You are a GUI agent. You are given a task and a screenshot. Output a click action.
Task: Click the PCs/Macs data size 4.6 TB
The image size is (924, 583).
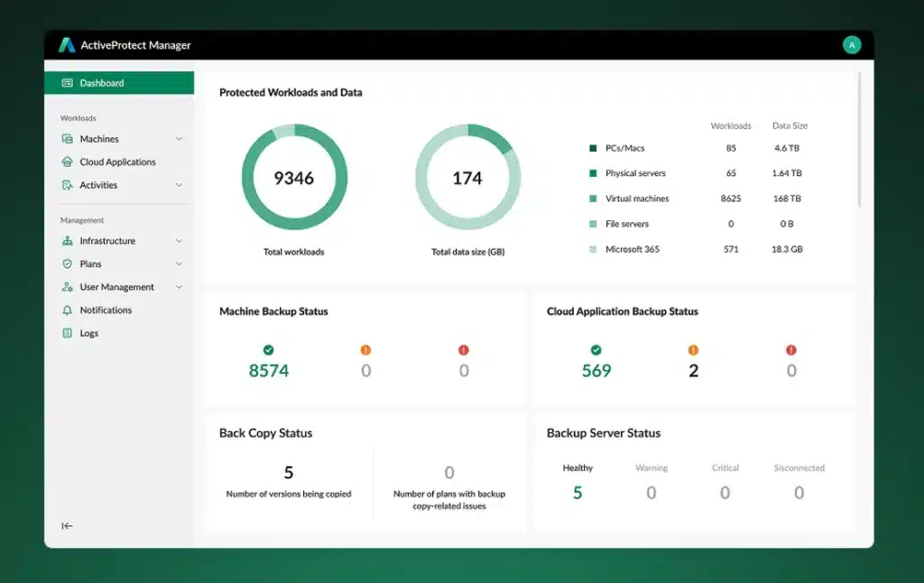click(x=787, y=148)
